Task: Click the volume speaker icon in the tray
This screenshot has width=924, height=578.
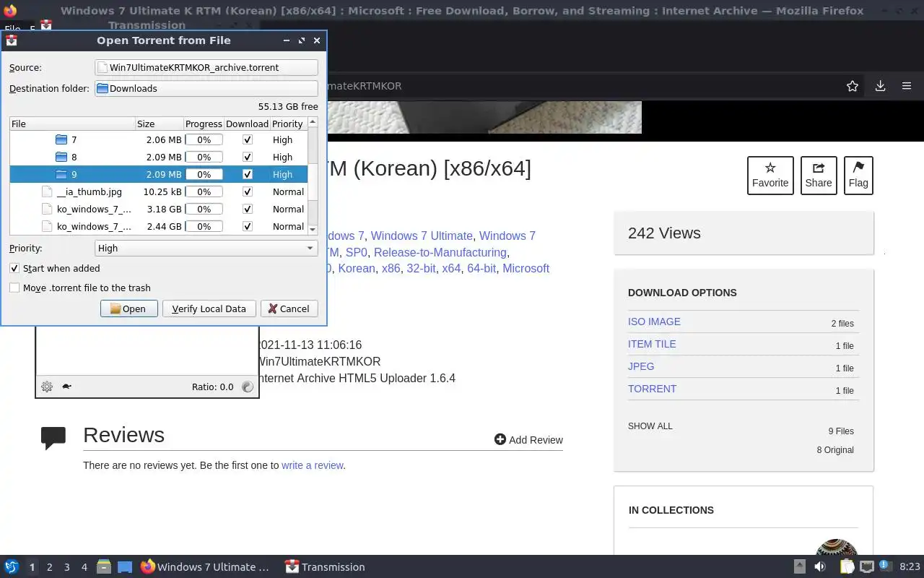Action: tap(820, 567)
